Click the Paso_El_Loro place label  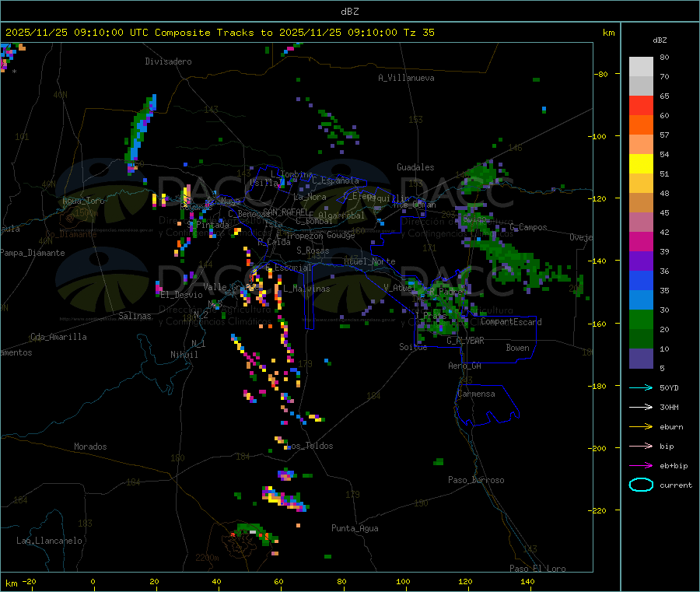point(537,569)
